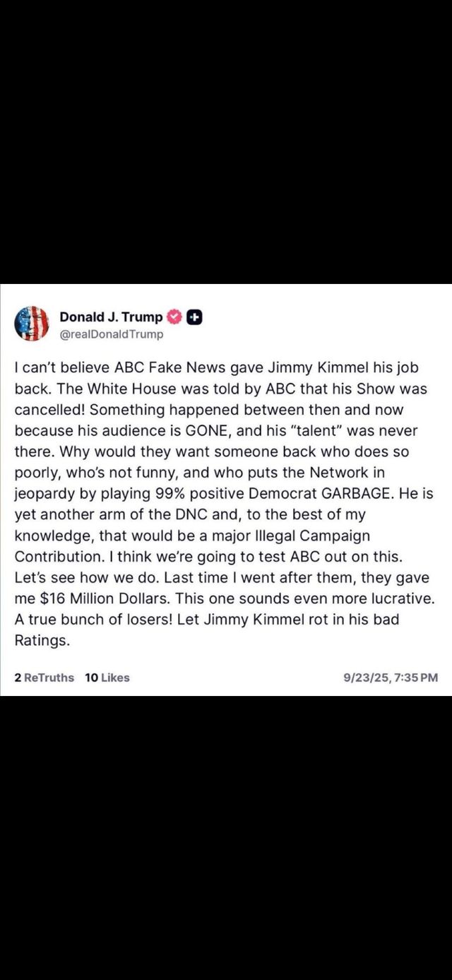
Task: Click the 9/23/25, 7:35 PM timestamp
Action: tap(390, 678)
